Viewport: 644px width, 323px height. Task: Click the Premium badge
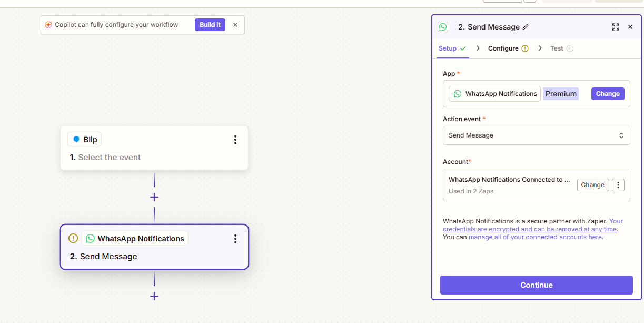(x=561, y=94)
